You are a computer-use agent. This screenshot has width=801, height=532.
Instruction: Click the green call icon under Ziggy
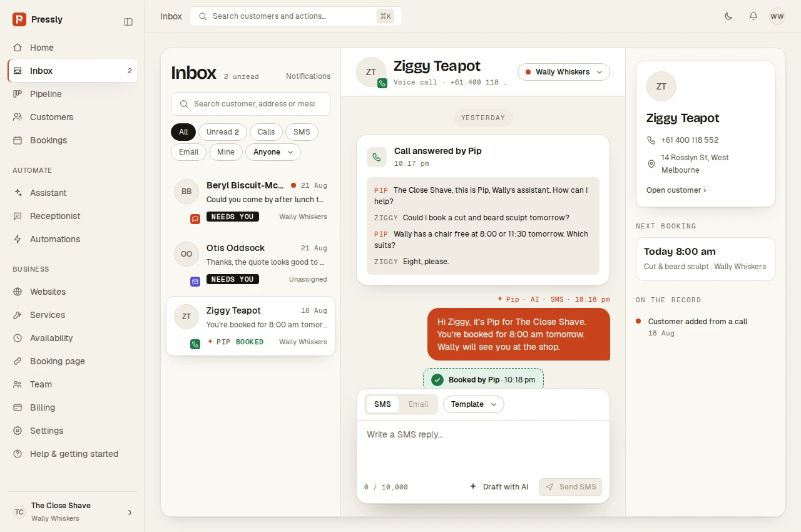[195, 344]
